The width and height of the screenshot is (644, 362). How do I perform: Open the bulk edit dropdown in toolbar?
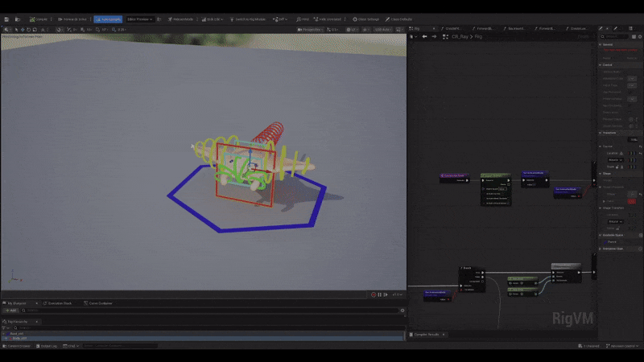tap(212, 19)
